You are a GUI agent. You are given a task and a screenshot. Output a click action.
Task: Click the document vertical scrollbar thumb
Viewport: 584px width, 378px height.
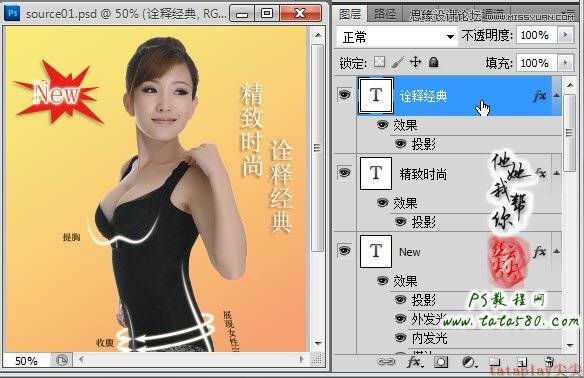[318, 147]
